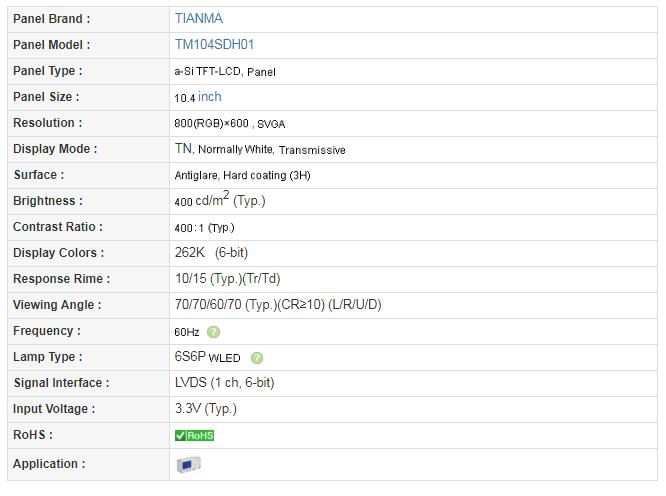Click the 800(RGB)×600 SVGA resolution value

pyautogui.click(x=230, y=123)
